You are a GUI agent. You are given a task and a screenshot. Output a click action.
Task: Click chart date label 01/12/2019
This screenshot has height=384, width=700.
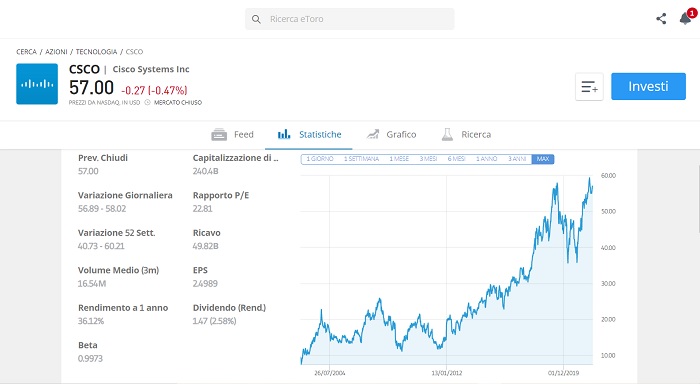point(563,373)
